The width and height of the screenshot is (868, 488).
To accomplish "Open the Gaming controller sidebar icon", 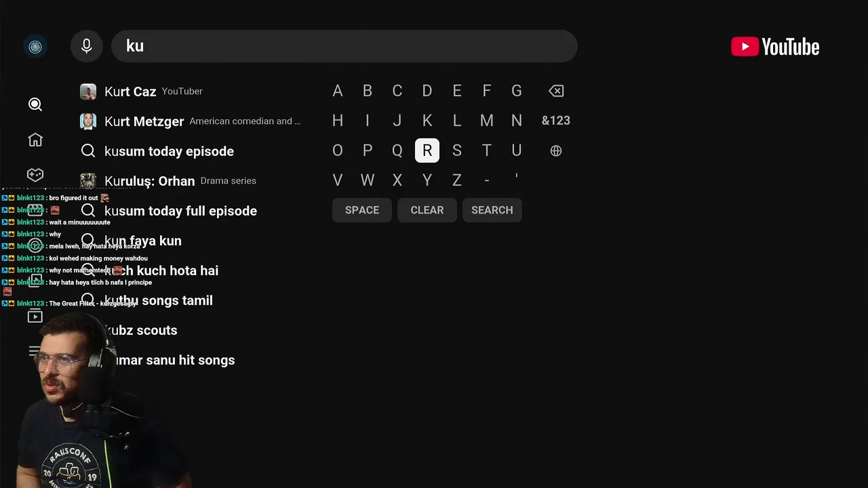I will point(35,175).
